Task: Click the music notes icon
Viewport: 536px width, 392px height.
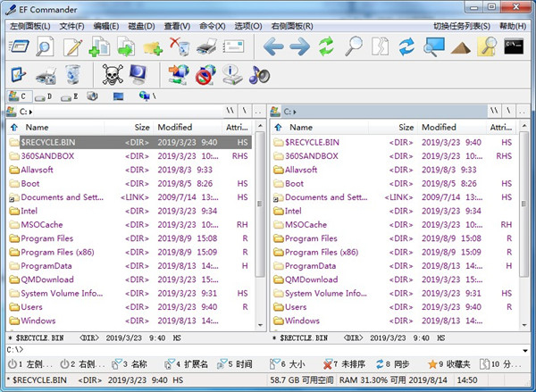Action: (x=259, y=75)
